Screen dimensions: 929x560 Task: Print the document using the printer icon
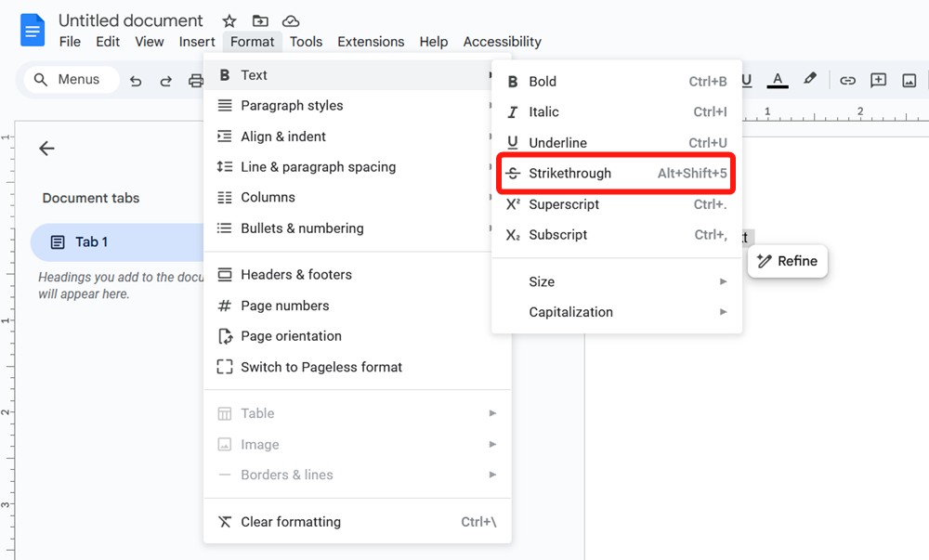pyautogui.click(x=195, y=81)
